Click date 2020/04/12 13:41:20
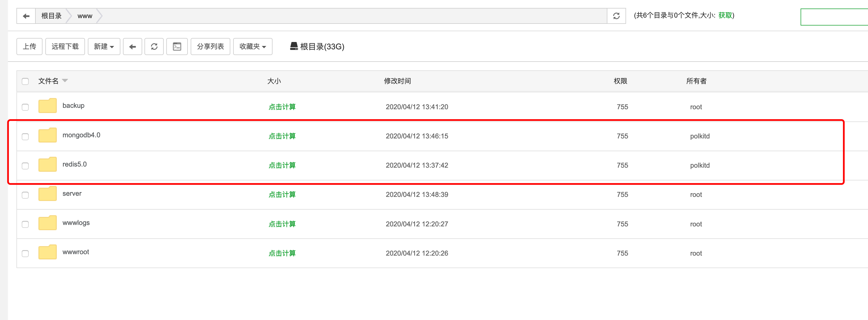The height and width of the screenshot is (320, 868). pyautogui.click(x=417, y=107)
